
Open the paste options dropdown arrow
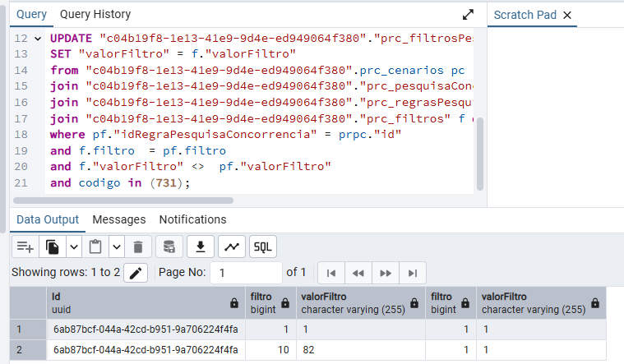116,247
